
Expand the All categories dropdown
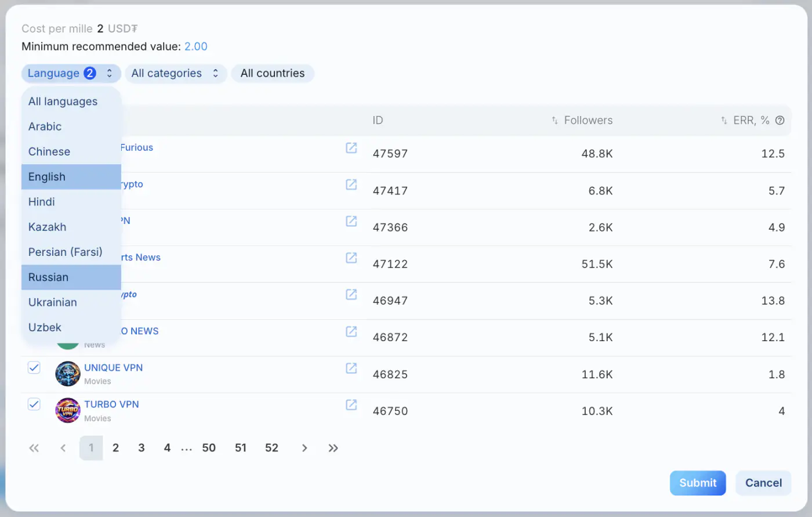tap(176, 73)
